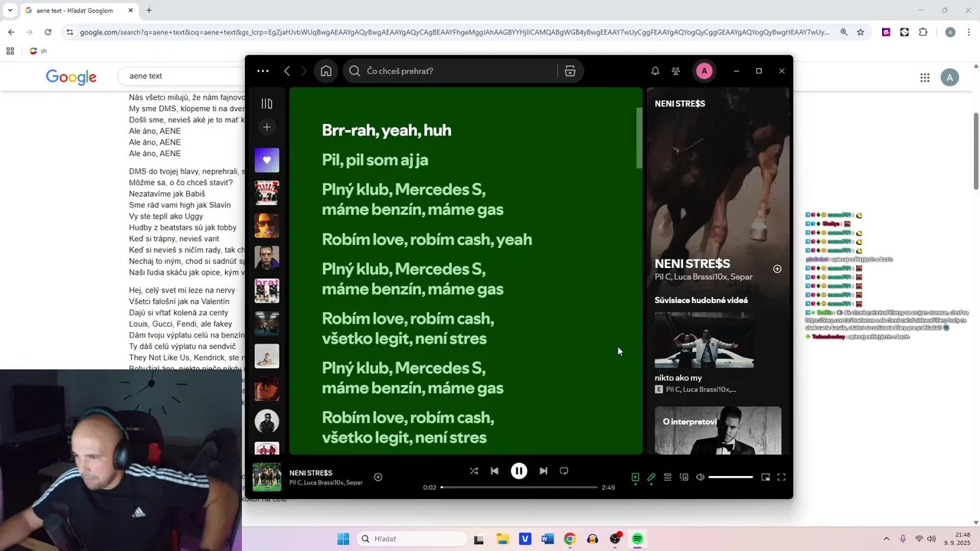The width and height of the screenshot is (980, 551).
Task: Open Chrome bookmarks apps grid icon
Action: [10, 51]
